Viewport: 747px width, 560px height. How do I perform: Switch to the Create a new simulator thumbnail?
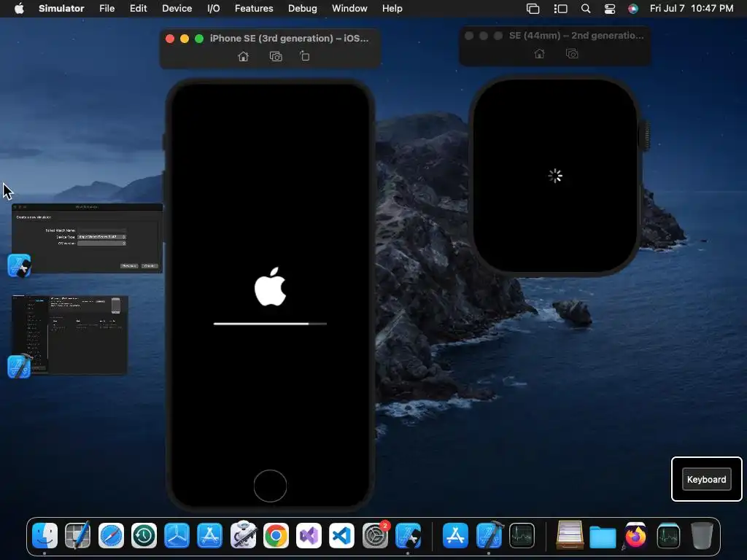click(88, 238)
